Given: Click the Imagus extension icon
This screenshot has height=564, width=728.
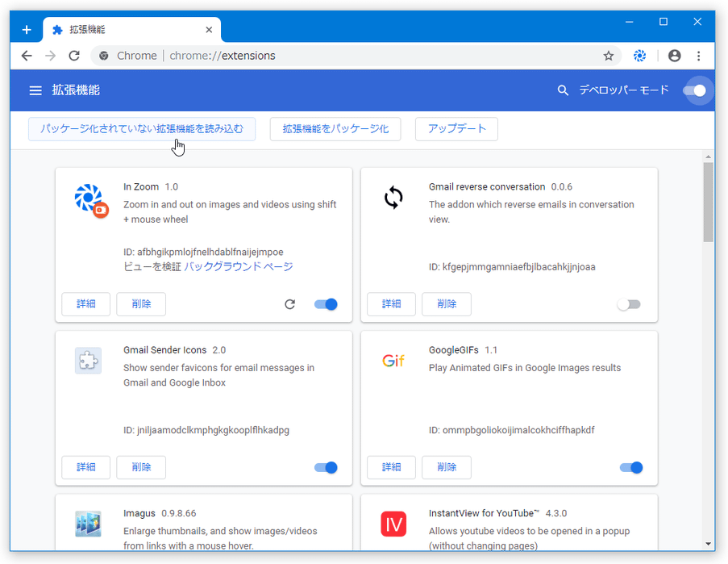Looking at the screenshot, I should pyautogui.click(x=88, y=524).
